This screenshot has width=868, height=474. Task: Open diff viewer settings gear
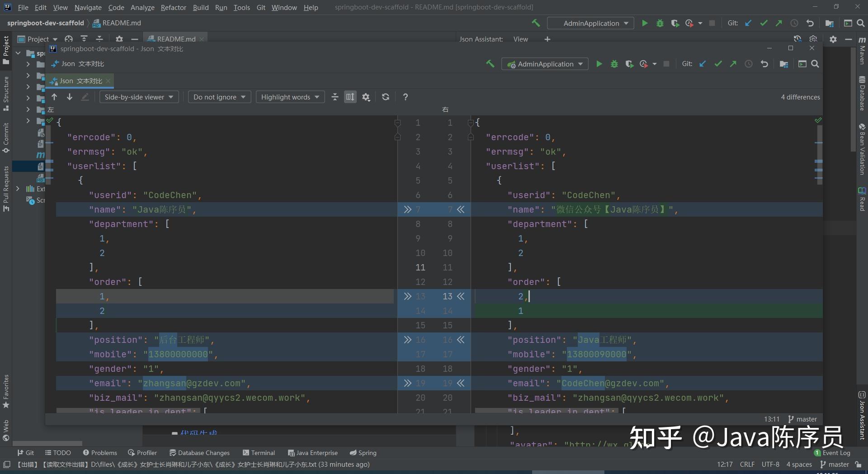tap(366, 96)
